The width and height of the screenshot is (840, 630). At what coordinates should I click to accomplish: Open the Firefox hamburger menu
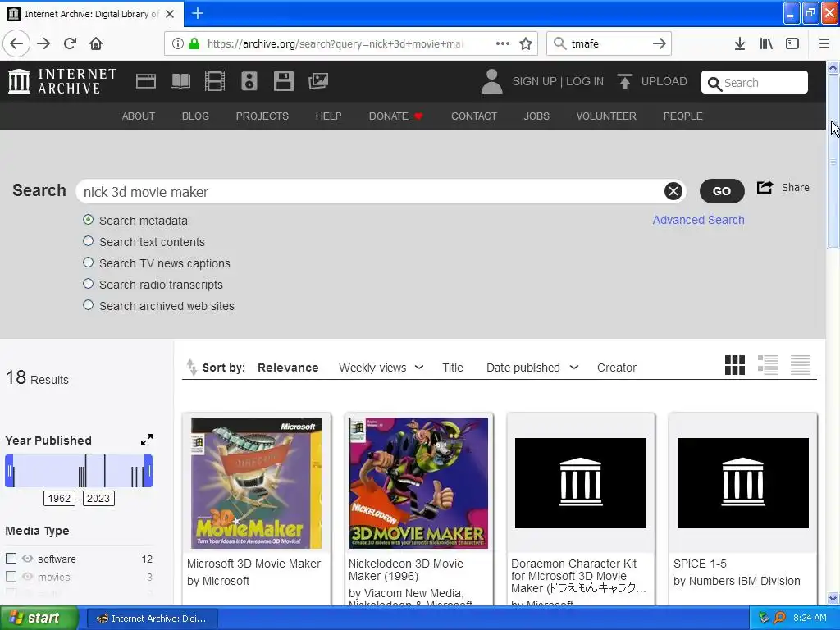pyautogui.click(x=824, y=43)
